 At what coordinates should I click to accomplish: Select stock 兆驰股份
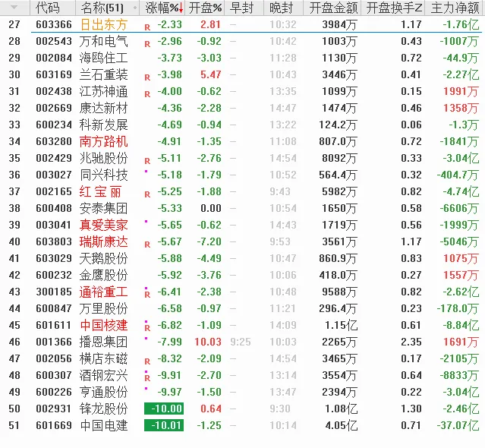[x=104, y=158]
